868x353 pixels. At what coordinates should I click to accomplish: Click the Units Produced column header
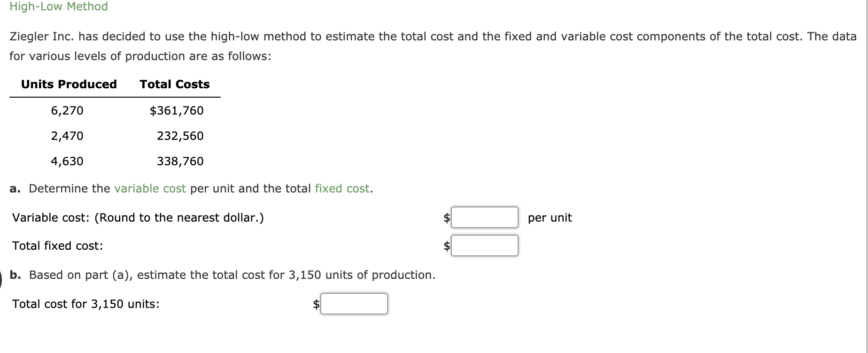coord(68,84)
